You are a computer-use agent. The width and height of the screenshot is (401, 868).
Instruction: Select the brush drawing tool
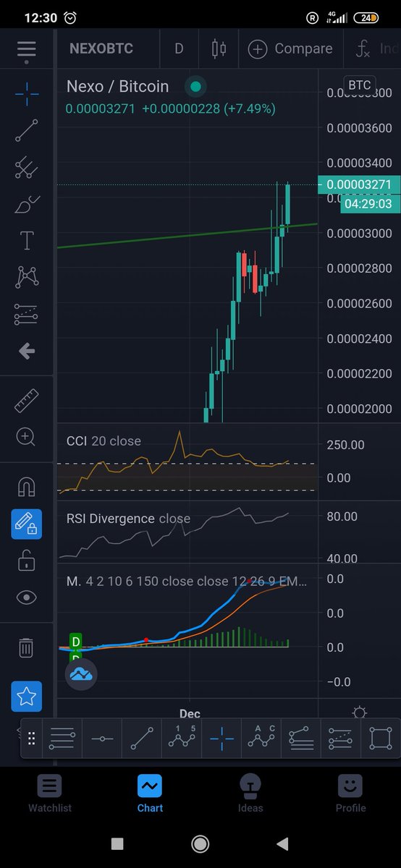27,204
